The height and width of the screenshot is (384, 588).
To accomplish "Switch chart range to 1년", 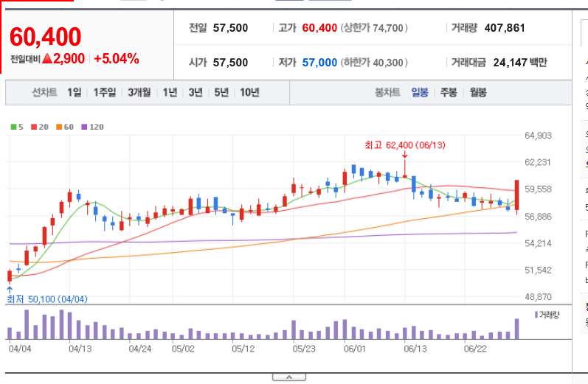I will pyautogui.click(x=170, y=92).
